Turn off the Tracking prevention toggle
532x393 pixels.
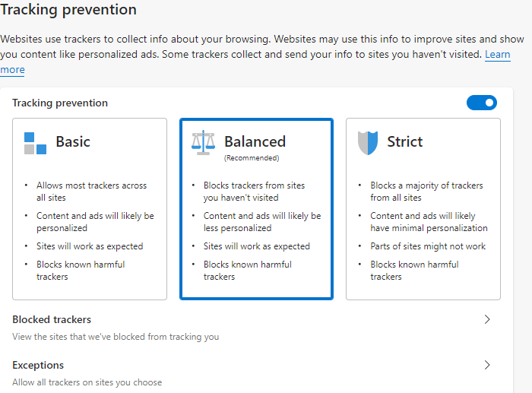(x=481, y=103)
